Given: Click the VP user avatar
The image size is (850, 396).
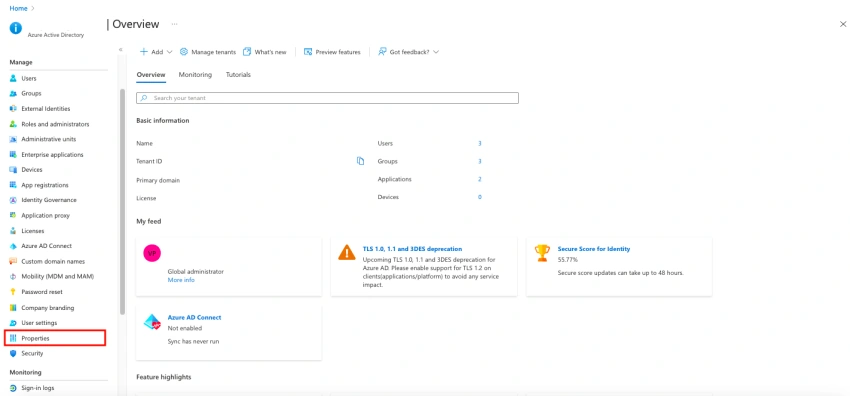Looking at the screenshot, I should (152, 253).
